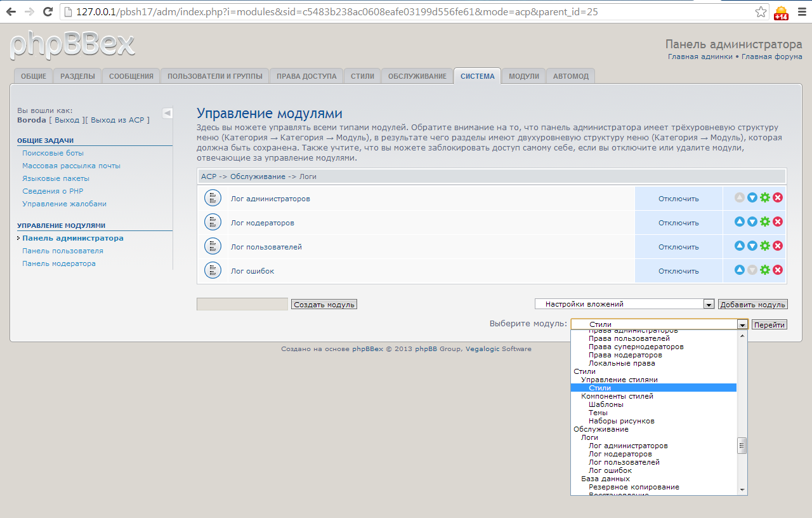Collapse the left sidebar arrow
Screen dimensions: 812x518
click(x=167, y=113)
